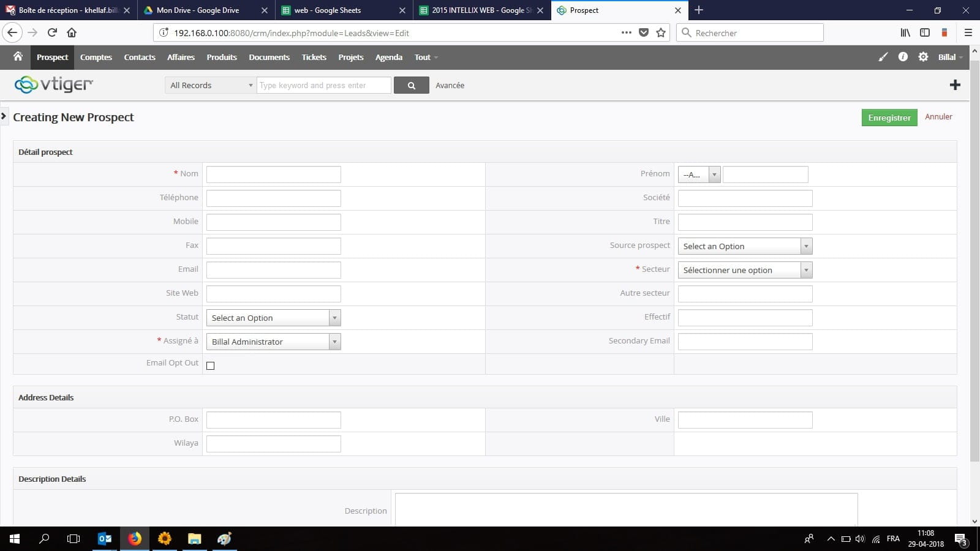Toggle the Email Opt Out checkbox
The image size is (980, 551).
pos(211,365)
